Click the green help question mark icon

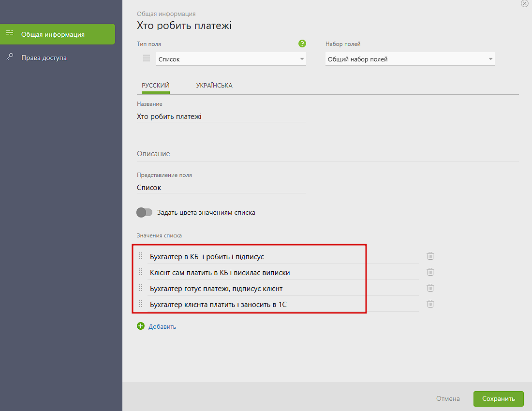coord(302,44)
